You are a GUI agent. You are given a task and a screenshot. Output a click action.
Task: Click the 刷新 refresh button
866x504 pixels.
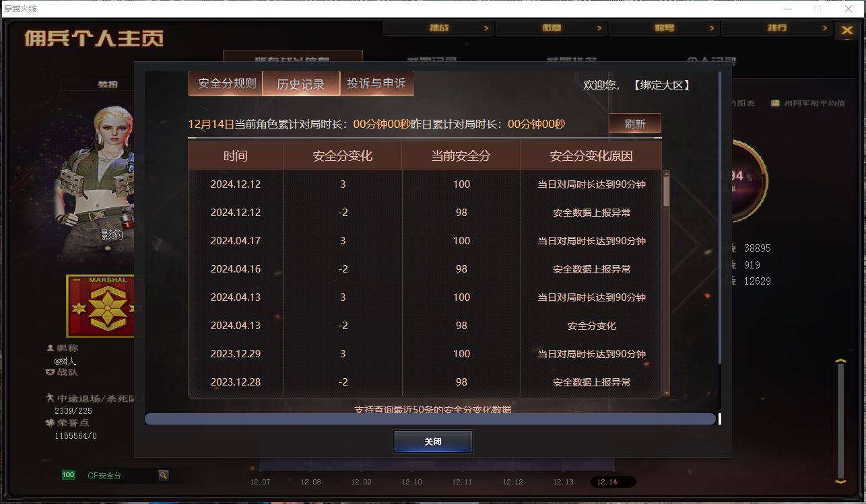[x=634, y=123]
